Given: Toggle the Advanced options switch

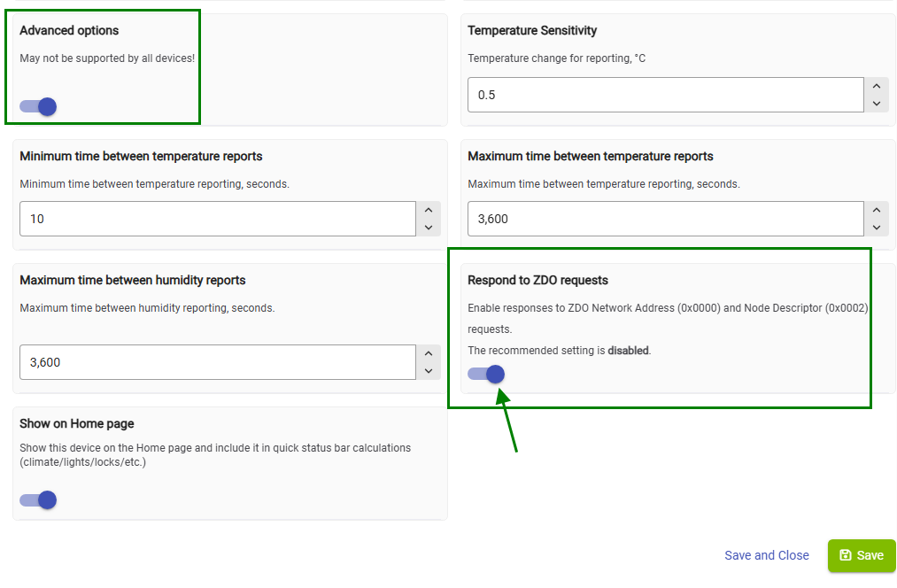Looking at the screenshot, I should pyautogui.click(x=38, y=106).
